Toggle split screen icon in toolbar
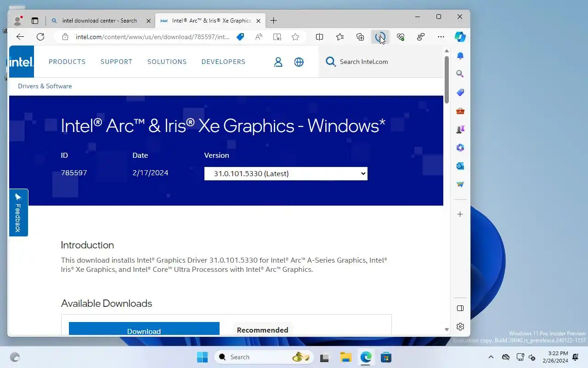This screenshot has width=588, height=368. [x=320, y=37]
